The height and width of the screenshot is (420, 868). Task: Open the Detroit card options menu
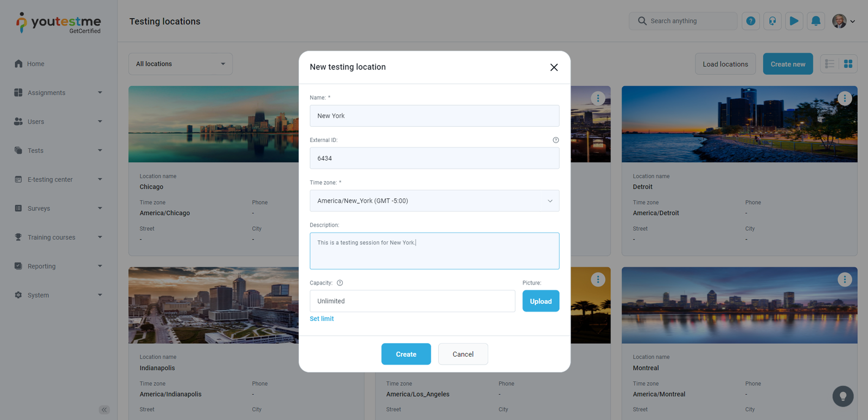tap(845, 98)
